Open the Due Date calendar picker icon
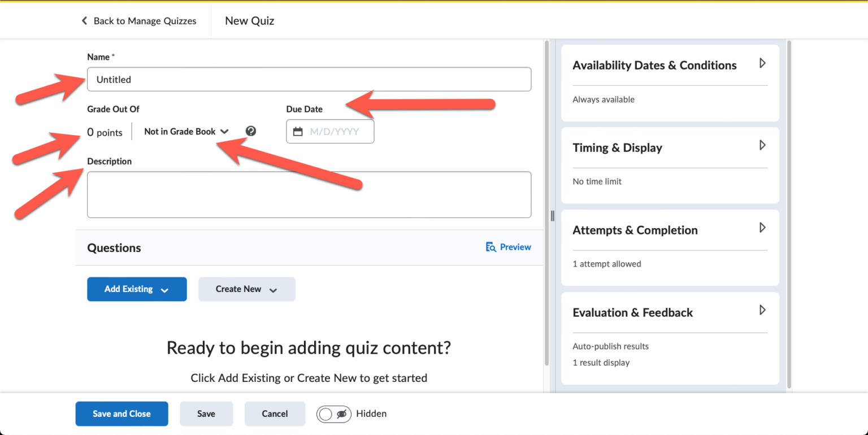 tap(298, 131)
